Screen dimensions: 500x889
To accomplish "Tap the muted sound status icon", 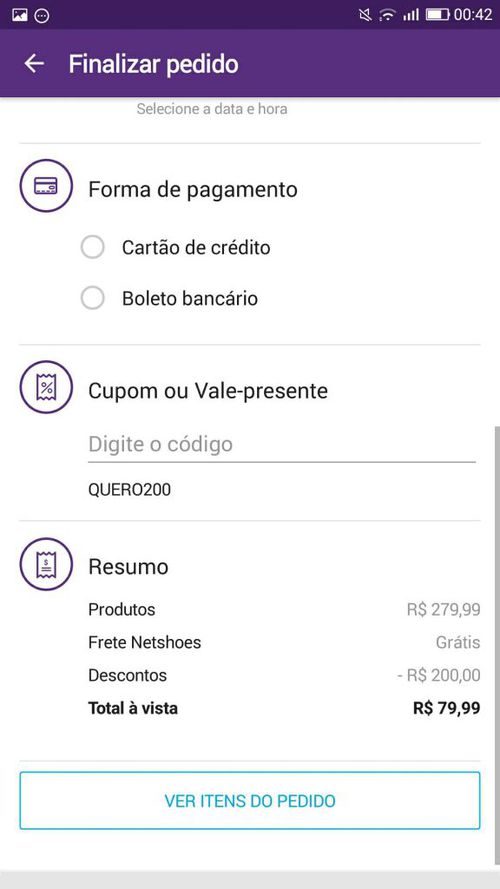I will click(x=366, y=15).
